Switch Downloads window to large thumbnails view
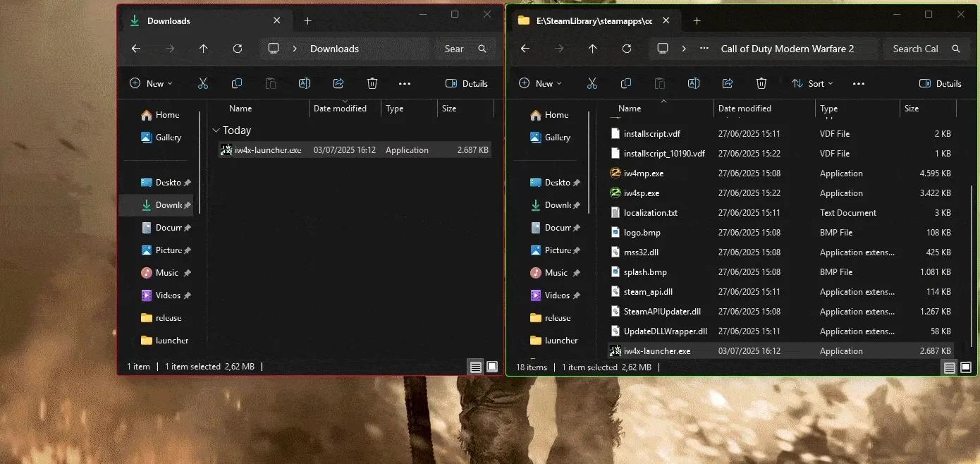The height and width of the screenshot is (464, 980). [492, 367]
